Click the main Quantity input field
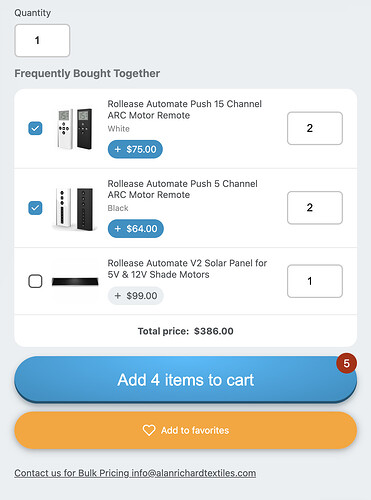Image resolution: width=371 pixels, height=500 pixels. coord(42,40)
